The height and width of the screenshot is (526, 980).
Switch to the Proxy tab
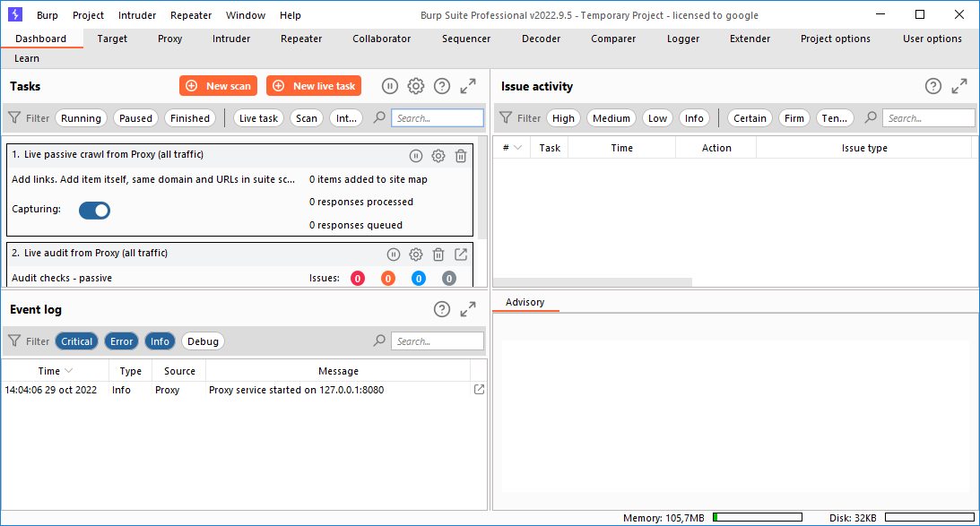tap(170, 39)
